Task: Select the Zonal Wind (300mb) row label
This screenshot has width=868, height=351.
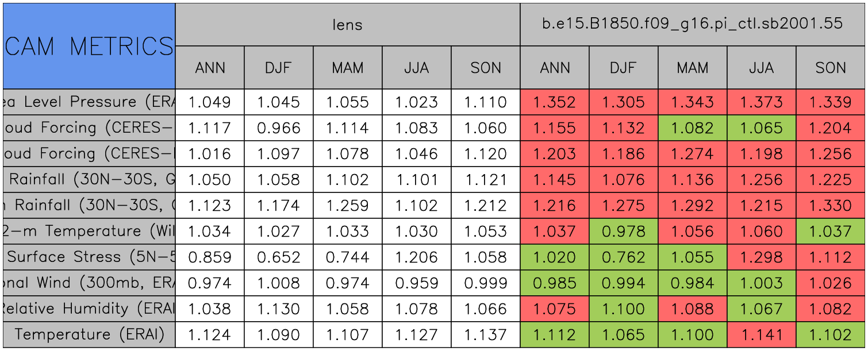Action: coord(89,283)
